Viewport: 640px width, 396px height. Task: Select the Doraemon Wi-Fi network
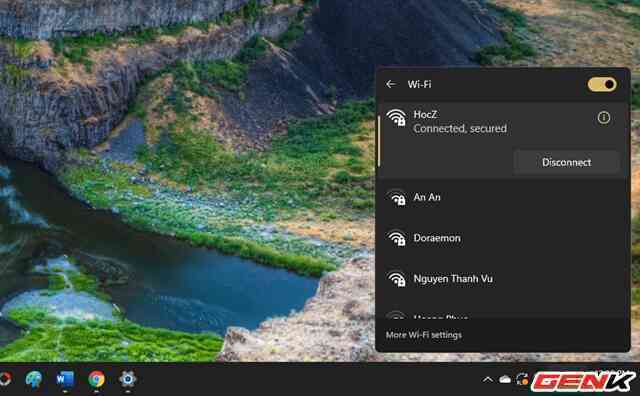[503, 238]
